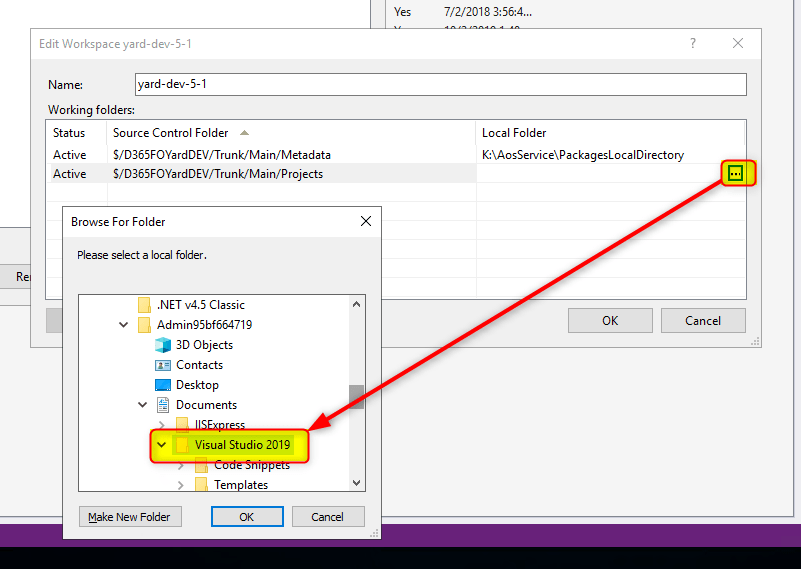The width and height of the screenshot is (801, 569).
Task: Click the Make New Folder button
Action: [129, 517]
